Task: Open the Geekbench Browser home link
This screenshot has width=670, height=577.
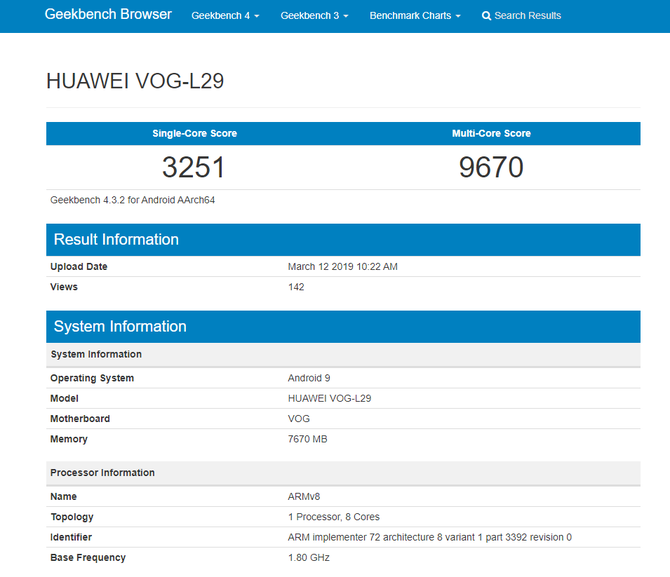Action: [108, 14]
